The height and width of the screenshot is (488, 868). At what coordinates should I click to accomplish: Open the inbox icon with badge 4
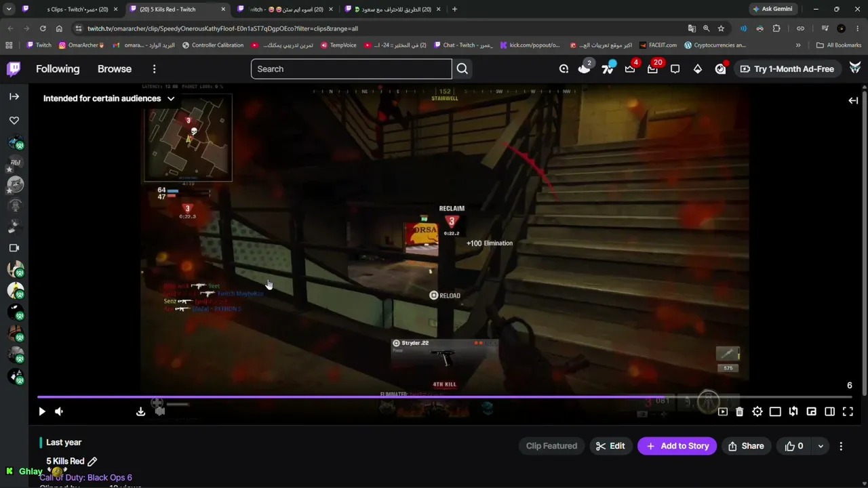point(630,68)
